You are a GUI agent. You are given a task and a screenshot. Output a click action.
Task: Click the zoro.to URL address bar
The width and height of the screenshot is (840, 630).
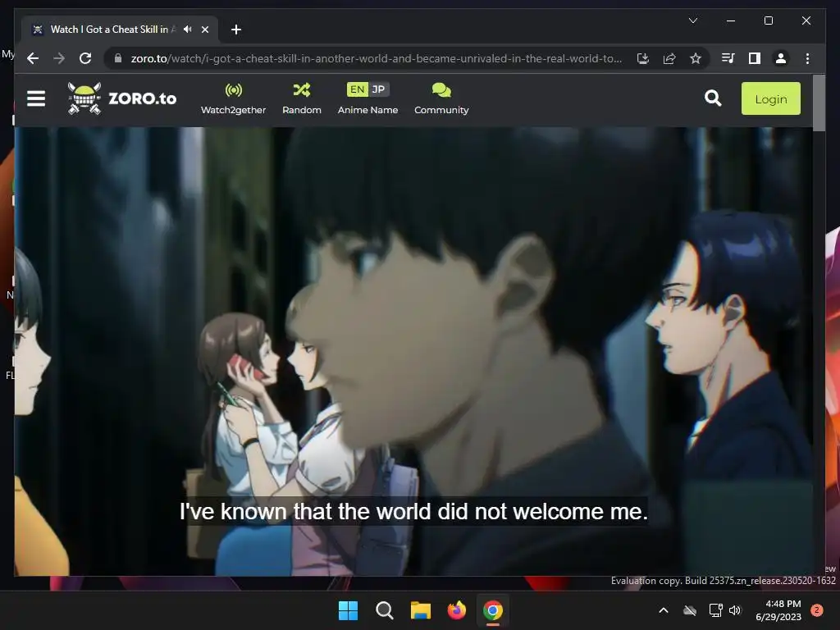point(376,58)
